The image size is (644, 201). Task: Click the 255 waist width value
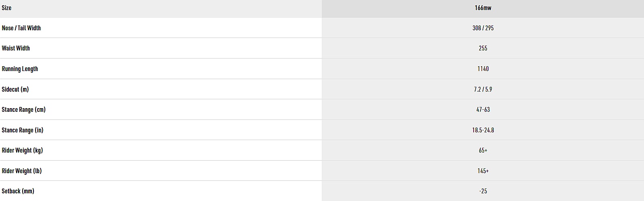click(x=483, y=48)
